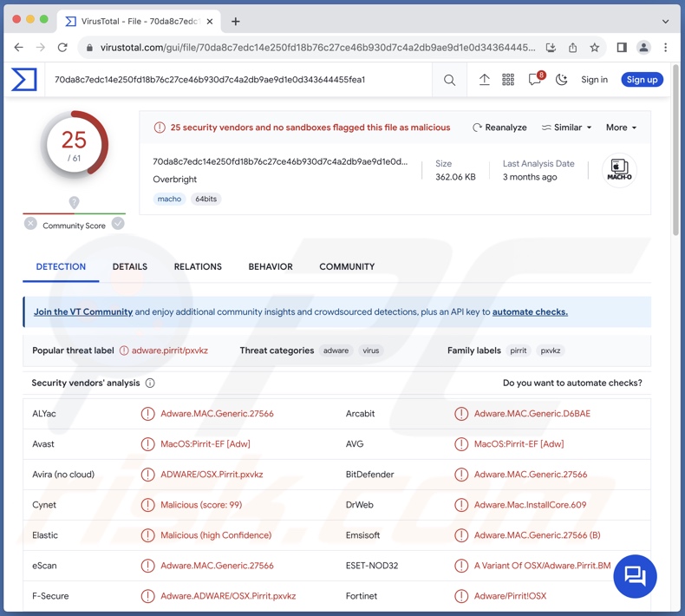
Task: Open the browser side panel icon
Action: click(x=622, y=47)
